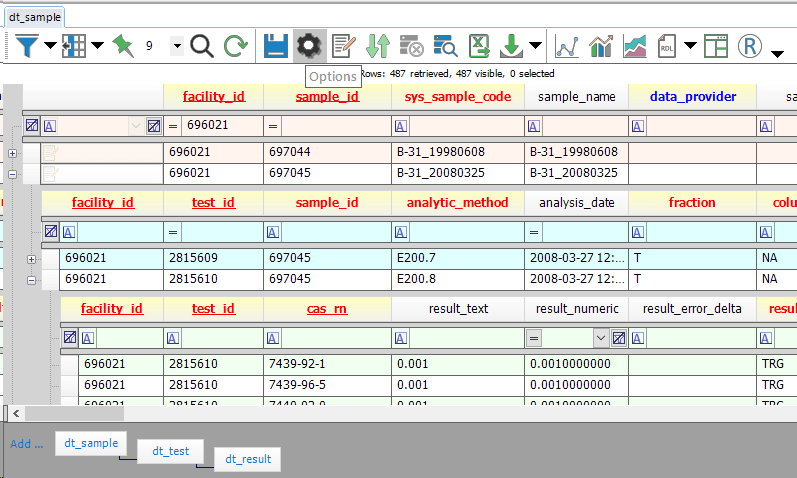The image size is (797, 478).
Task: Save changes with the blue floppy disk icon
Action: pos(275,46)
